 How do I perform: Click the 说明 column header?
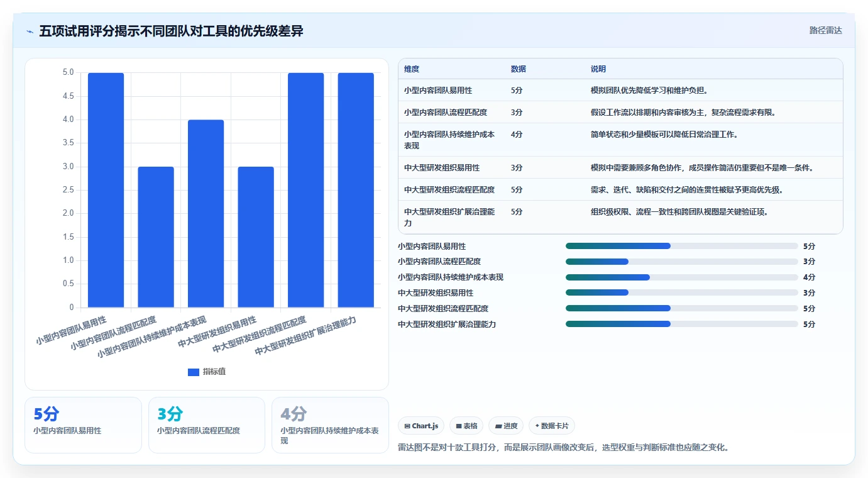(598, 69)
